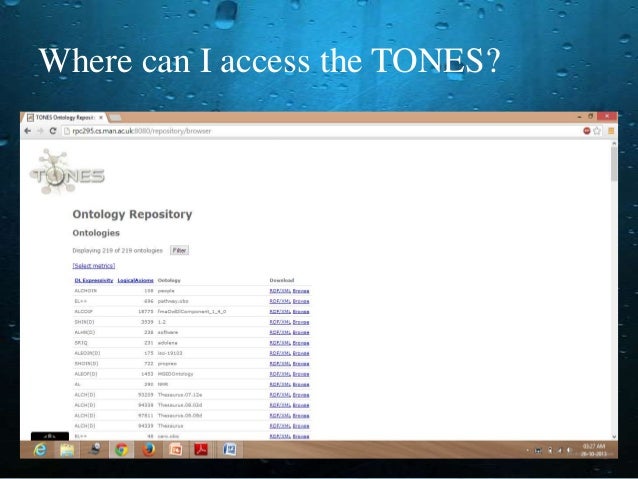Click the 'Displaying 219 of 219 ontologies' text
This screenshot has height=479, width=638.
118,251
